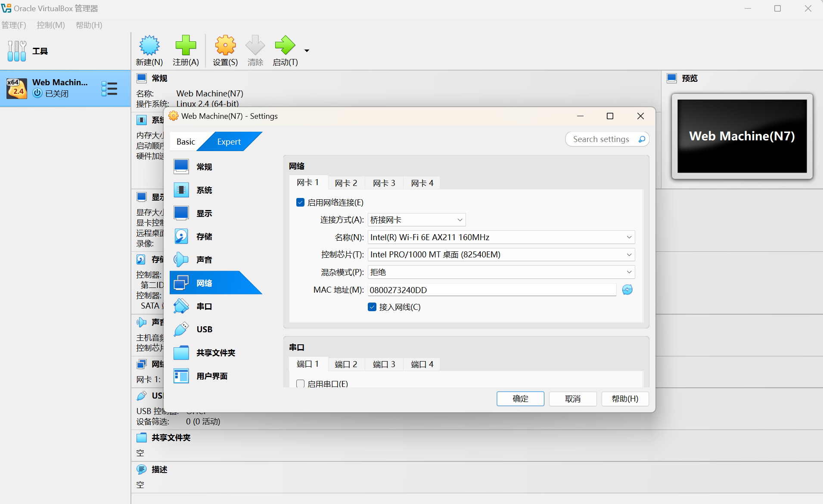Switch to 网卡 1 tab
This screenshot has width=823, height=504.
(308, 182)
